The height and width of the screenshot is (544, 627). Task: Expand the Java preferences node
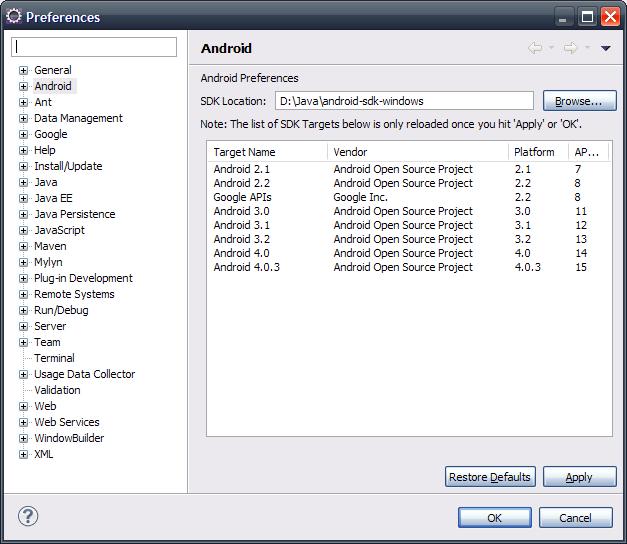pos(23,182)
